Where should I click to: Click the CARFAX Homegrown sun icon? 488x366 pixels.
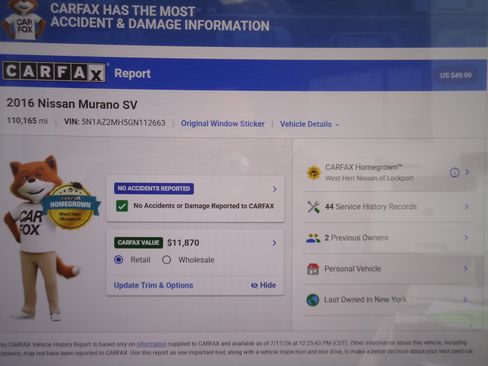313,172
